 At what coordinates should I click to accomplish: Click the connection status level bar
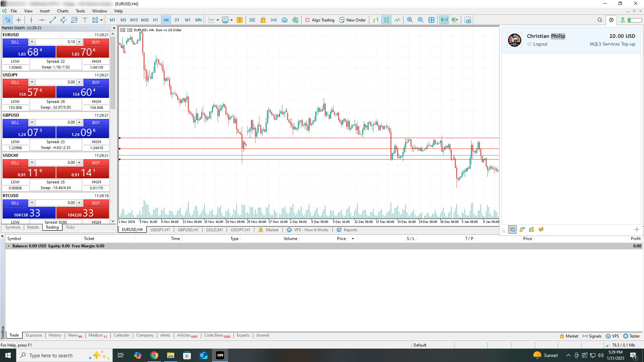coord(635,20)
